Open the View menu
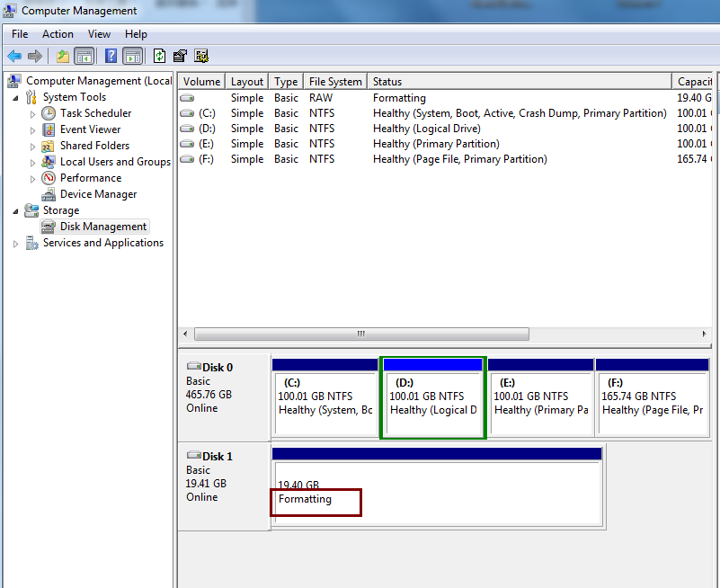The height and width of the screenshot is (588, 720). 99,34
